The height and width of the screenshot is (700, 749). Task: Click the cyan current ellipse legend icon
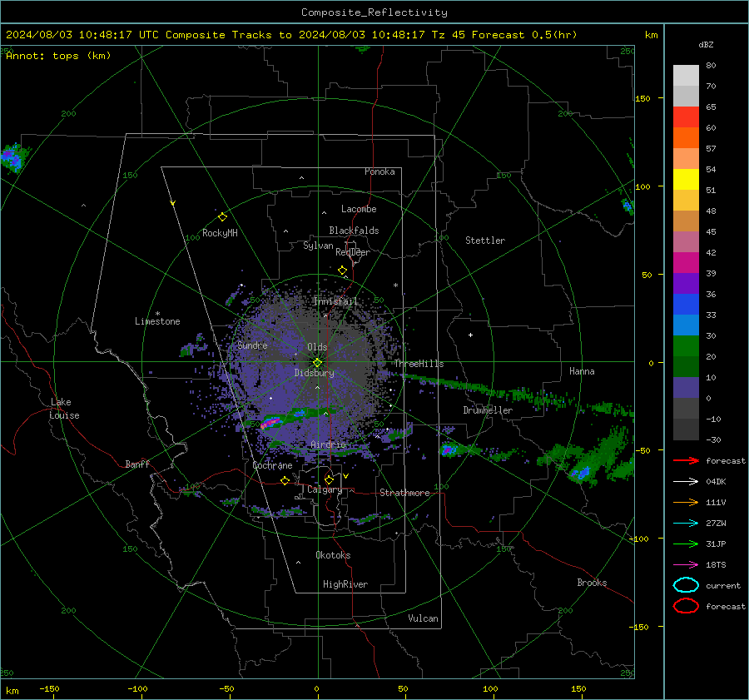[x=686, y=585]
